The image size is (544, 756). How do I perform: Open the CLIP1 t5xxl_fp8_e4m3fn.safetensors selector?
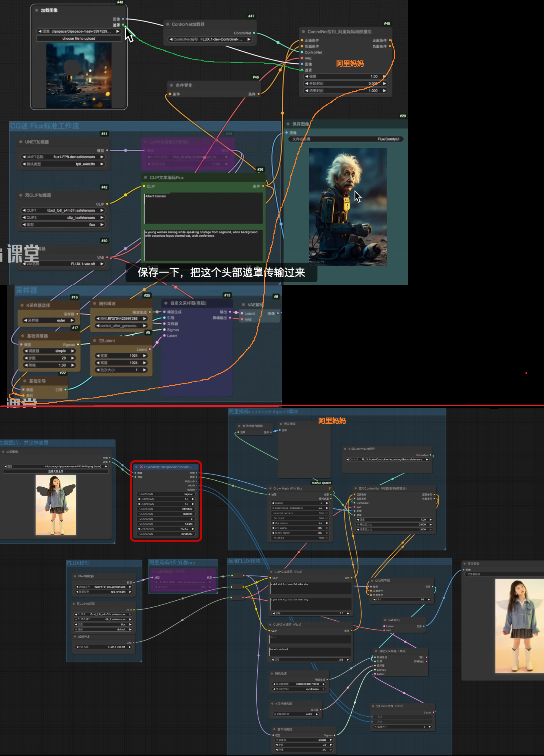point(63,210)
